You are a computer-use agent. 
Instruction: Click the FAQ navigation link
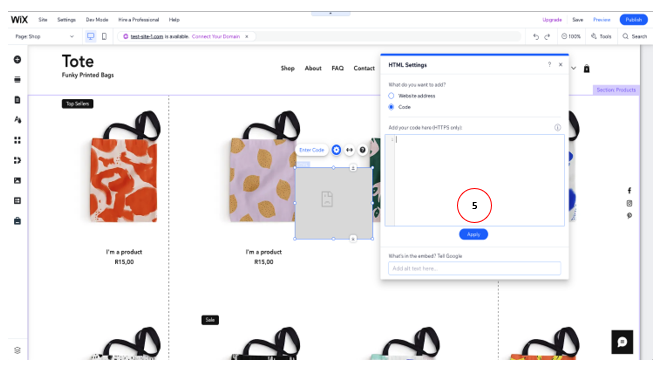tap(337, 68)
